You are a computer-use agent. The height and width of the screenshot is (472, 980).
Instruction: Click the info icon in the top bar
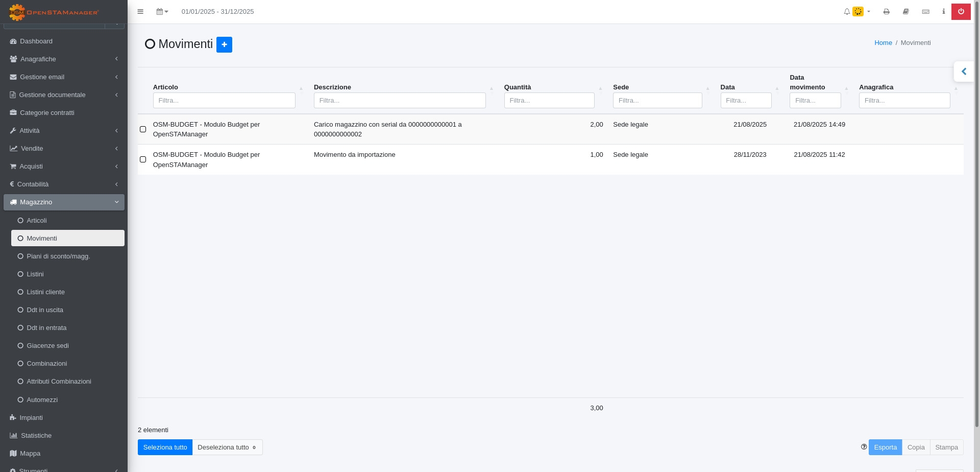pos(943,12)
